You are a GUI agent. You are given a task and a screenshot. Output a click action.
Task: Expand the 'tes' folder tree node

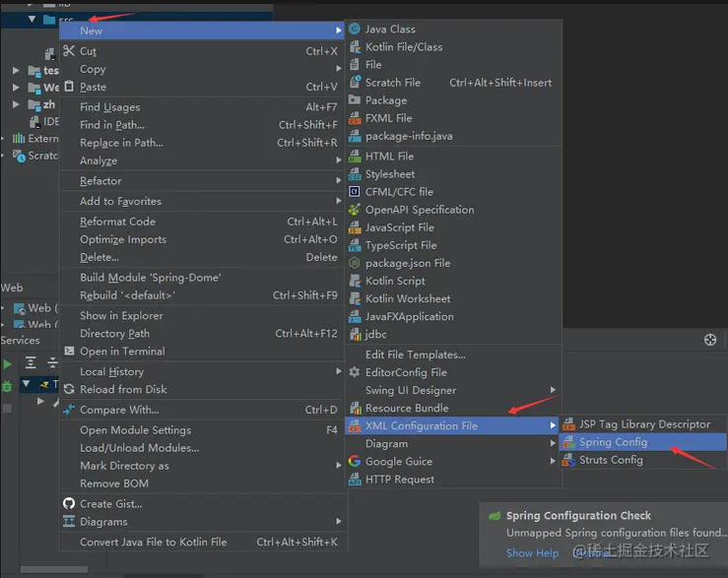point(16,71)
